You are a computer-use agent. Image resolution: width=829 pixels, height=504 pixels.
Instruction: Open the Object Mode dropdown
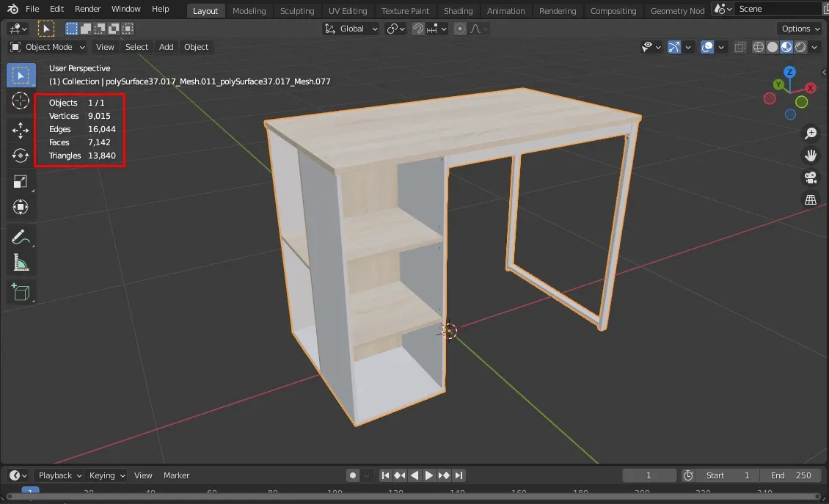pos(46,47)
